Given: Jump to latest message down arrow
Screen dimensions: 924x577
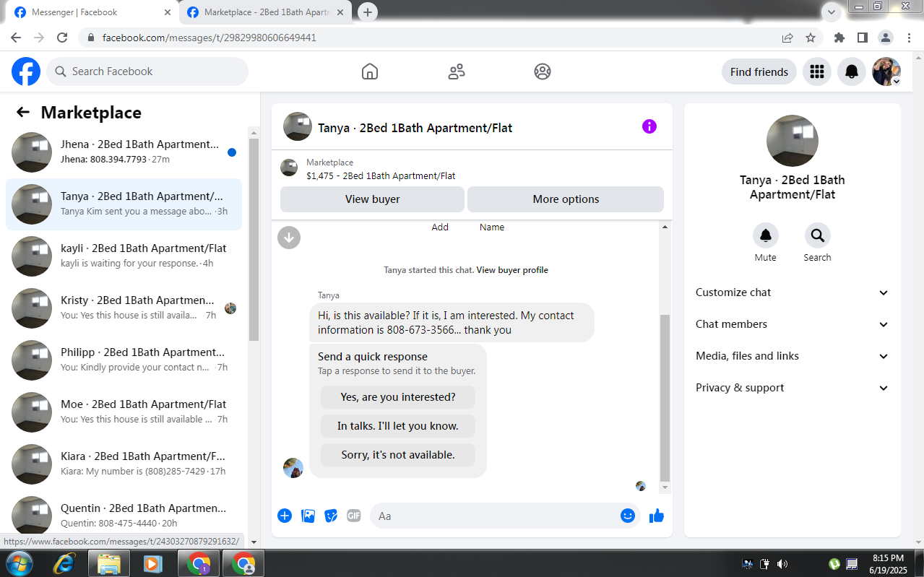Looking at the screenshot, I should [289, 237].
